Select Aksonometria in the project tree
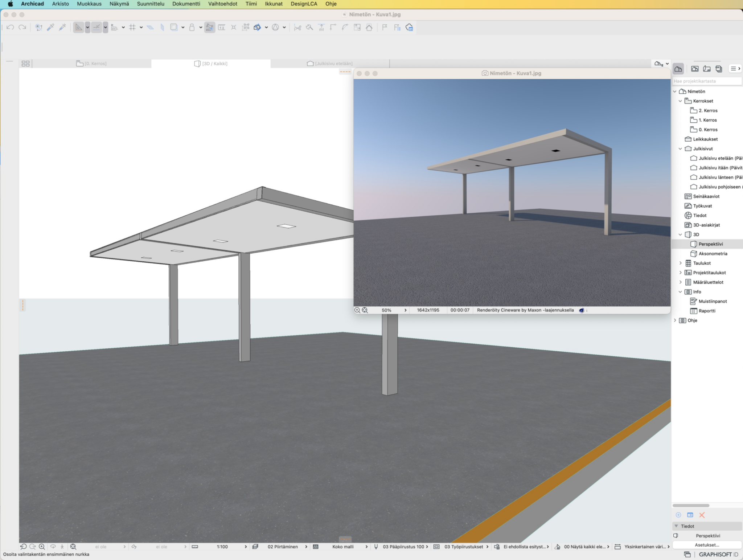 (x=713, y=254)
